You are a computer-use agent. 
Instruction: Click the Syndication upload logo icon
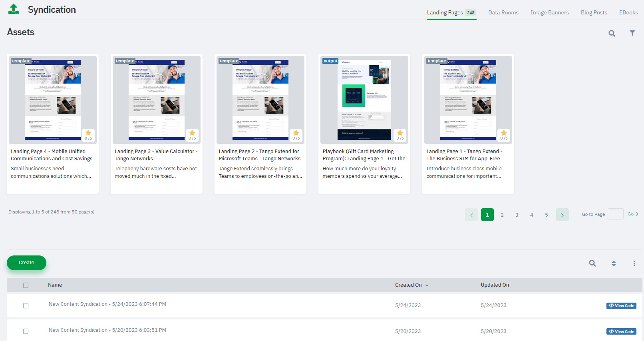click(14, 9)
